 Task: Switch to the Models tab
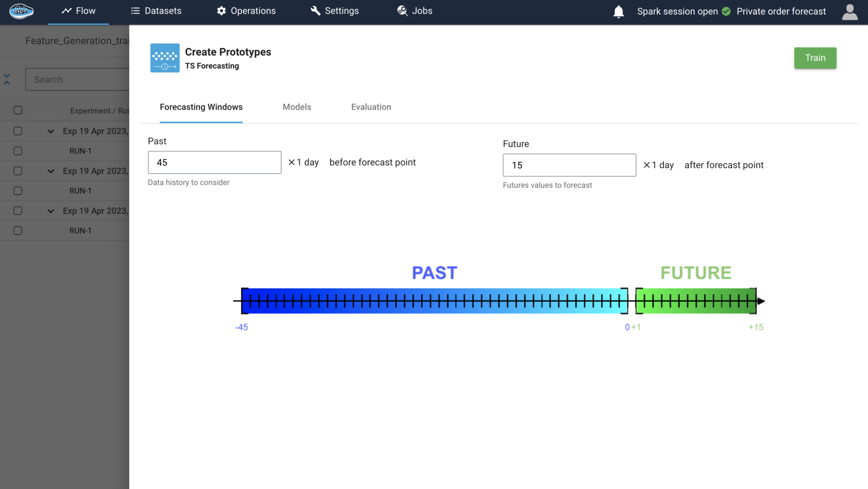coord(297,107)
